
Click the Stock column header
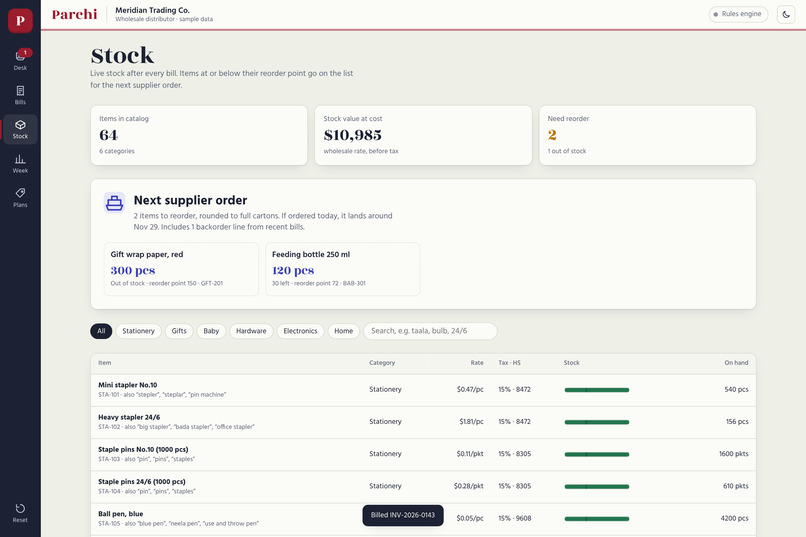(x=572, y=363)
